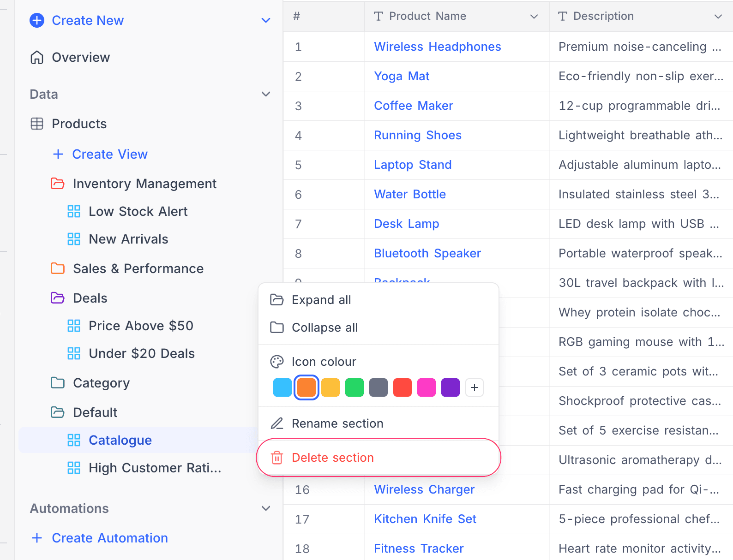The height and width of the screenshot is (560, 733).
Task: Click the Create Automation link
Action: tap(109, 538)
